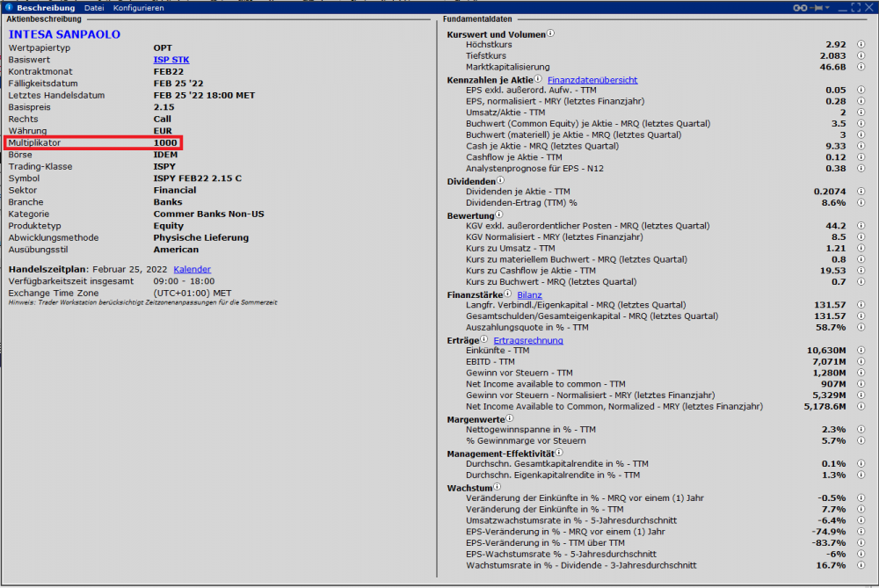Click info icon for EPS-Wachstumsrate 5-Jahresdurchschnitt row
The width and height of the screenshot is (879, 588).
click(861, 553)
